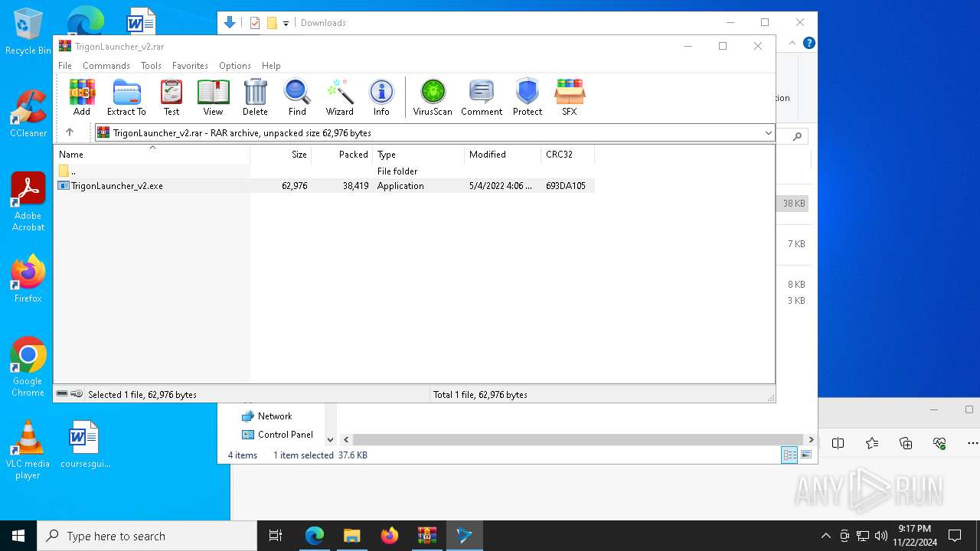The image size is (980, 551).
Task: Open the Tools menu
Action: (x=151, y=66)
